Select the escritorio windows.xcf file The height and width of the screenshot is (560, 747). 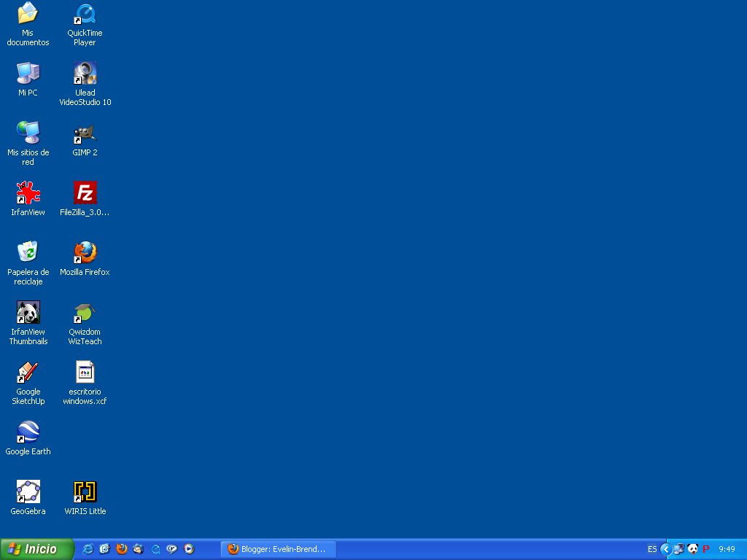[x=85, y=372]
